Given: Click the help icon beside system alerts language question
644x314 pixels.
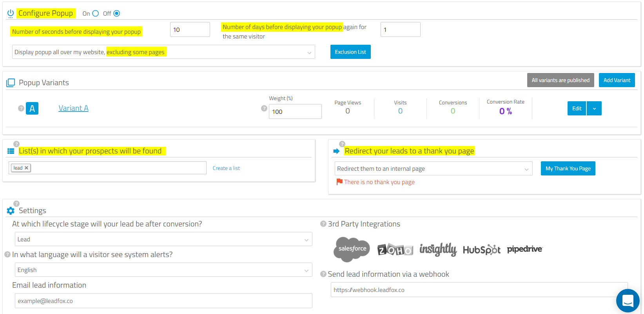Looking at the screenshot, I should (x=7, y=254).
